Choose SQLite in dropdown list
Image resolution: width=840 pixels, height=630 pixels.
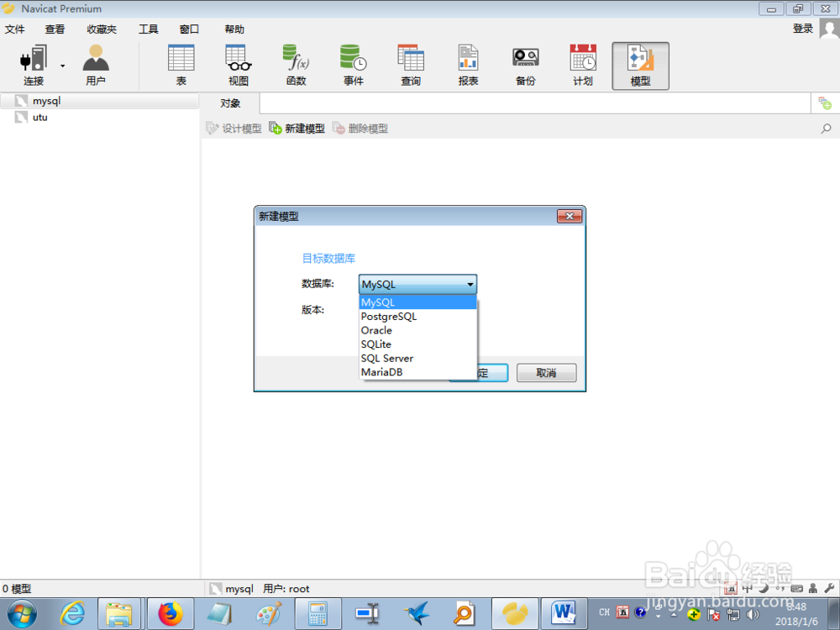[x=417, y=344]
